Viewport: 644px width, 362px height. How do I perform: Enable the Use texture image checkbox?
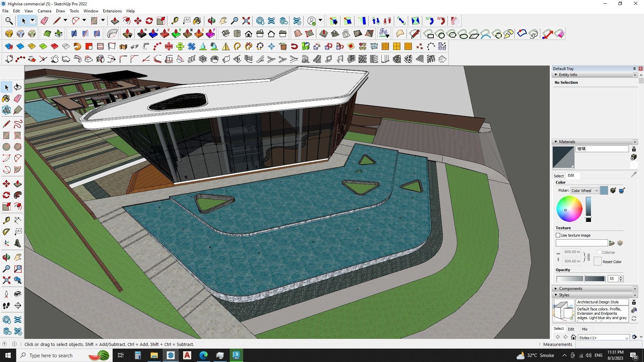[558, 235]
